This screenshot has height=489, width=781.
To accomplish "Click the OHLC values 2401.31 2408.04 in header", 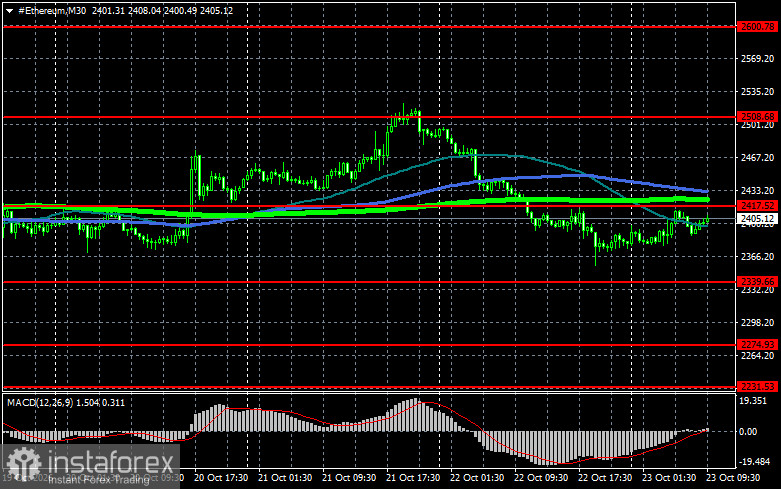I will 125,10.
